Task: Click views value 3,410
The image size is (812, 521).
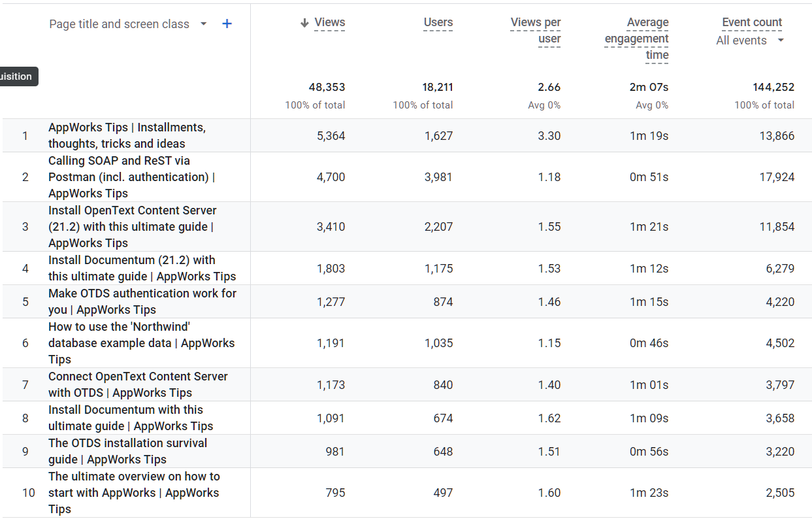Action: (331, 227)
